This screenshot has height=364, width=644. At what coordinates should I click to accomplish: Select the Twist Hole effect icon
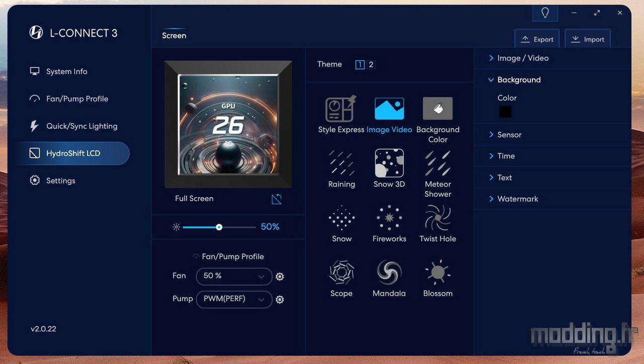click(x=438, y=218)
